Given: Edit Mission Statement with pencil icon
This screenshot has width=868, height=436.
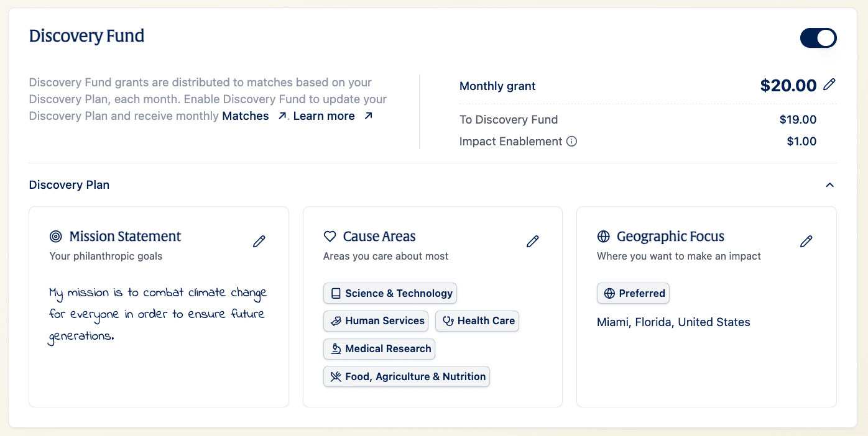Looking at the screenshot, I should pyautogui.click(x=259, y=242).
